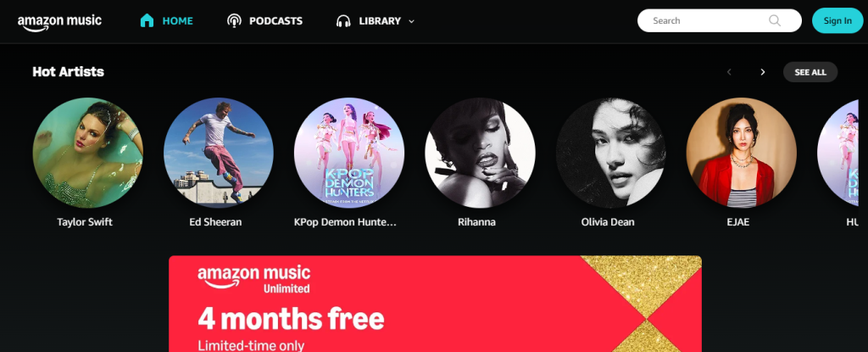Click the Podcasts microphone icon
The height and width of the screenshot is (352, 868).
click(234, 21)
